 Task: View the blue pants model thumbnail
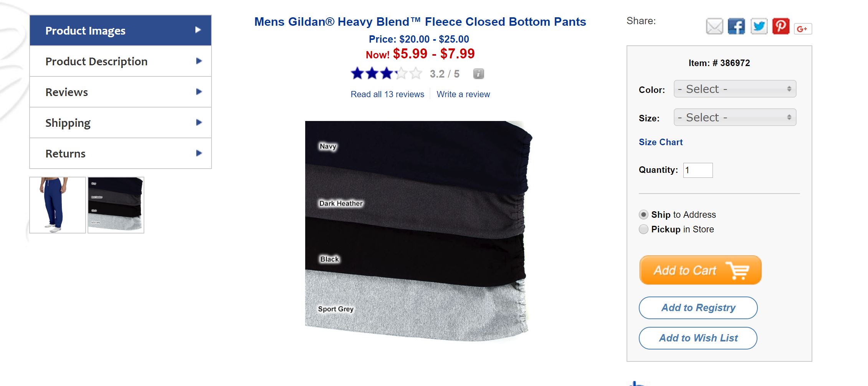click(x=58, y=205)
